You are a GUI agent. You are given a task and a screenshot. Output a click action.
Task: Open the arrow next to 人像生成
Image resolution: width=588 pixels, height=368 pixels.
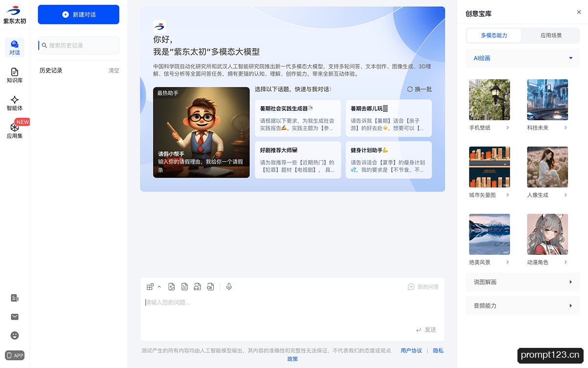(565, 195)
